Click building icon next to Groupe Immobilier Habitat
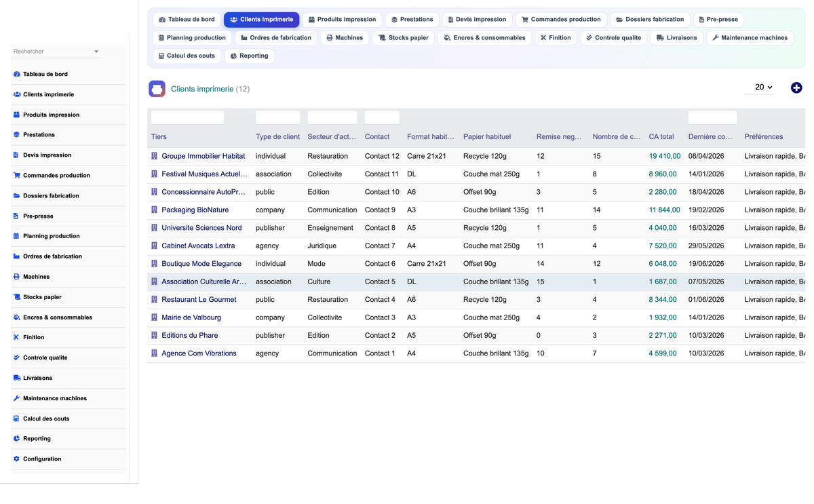This screenshot has height=504, width=814. (x=155, y=156)
